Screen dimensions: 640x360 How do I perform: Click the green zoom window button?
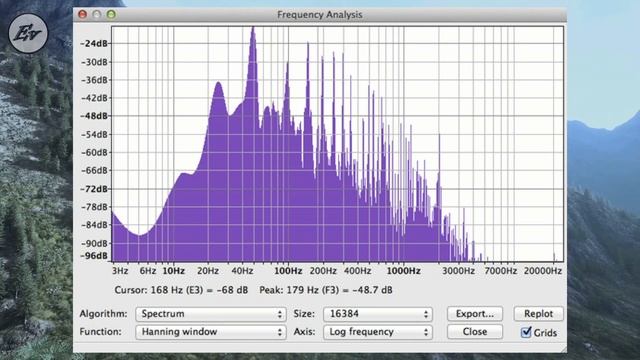111,15
